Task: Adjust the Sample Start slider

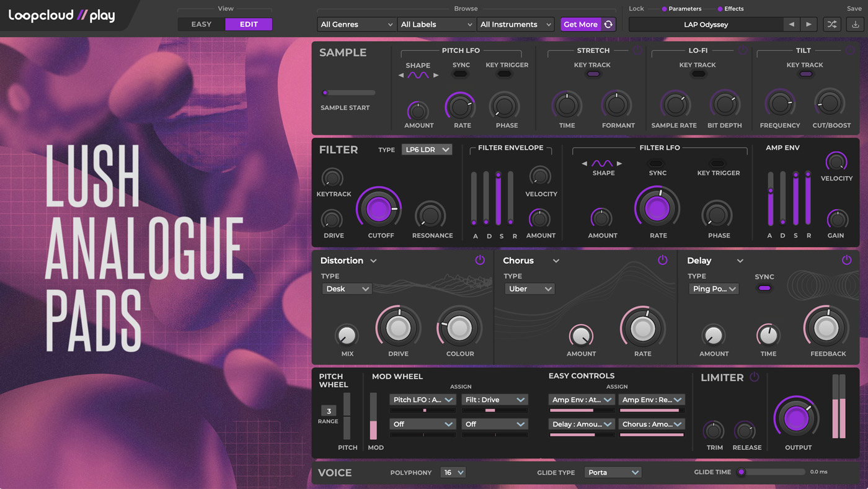Action: 348,93
